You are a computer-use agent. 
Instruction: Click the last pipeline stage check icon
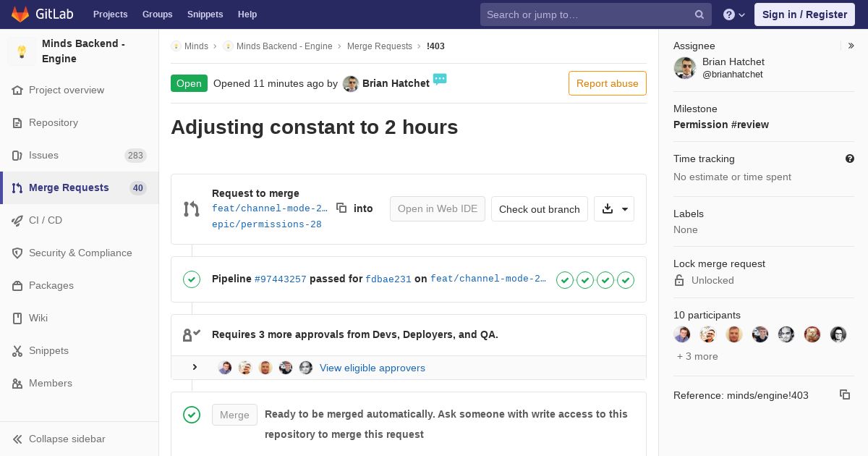click(626, 280)
